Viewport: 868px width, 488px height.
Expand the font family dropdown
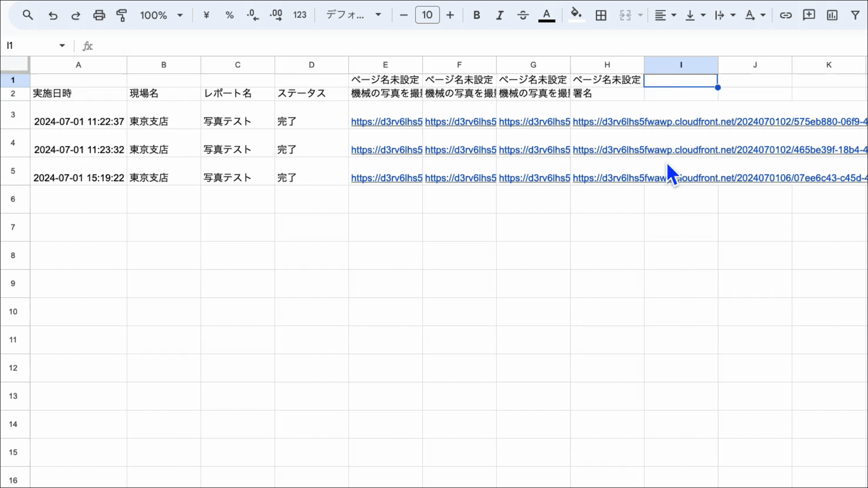pos(354,15)
